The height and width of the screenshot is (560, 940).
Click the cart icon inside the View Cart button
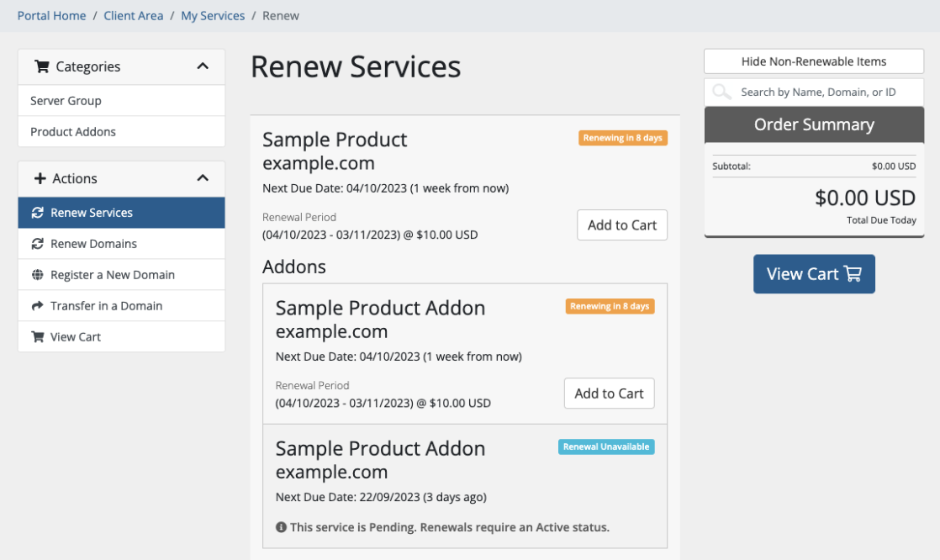point(853,273)
